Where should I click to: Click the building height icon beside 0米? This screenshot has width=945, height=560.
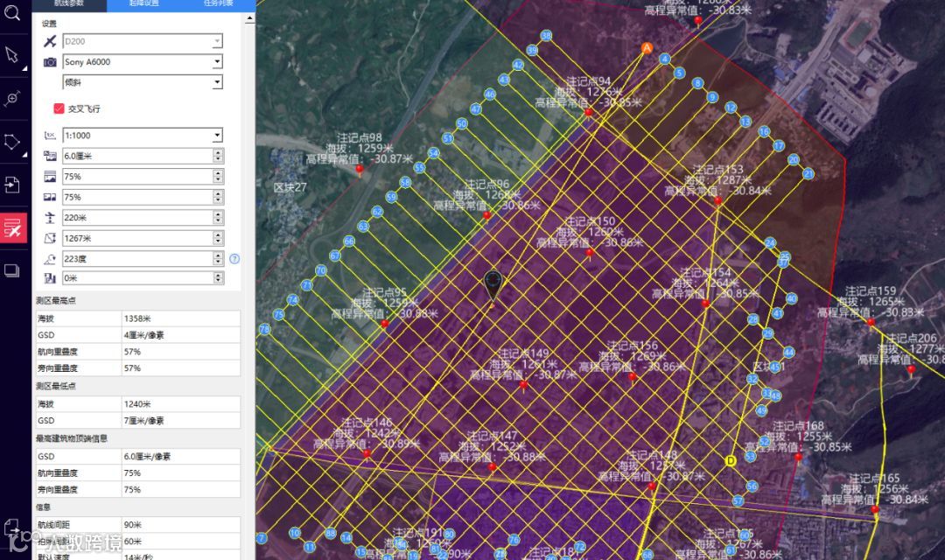tap(50, 278)
